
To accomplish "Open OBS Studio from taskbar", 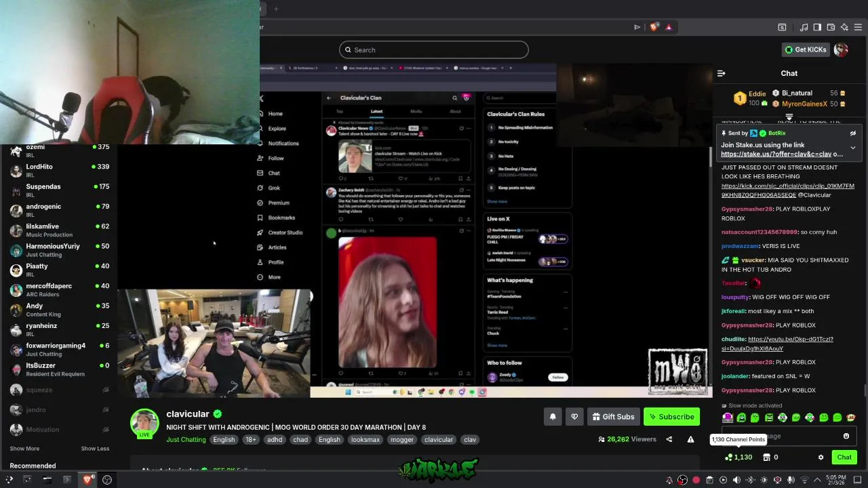I will pos(107,480).
